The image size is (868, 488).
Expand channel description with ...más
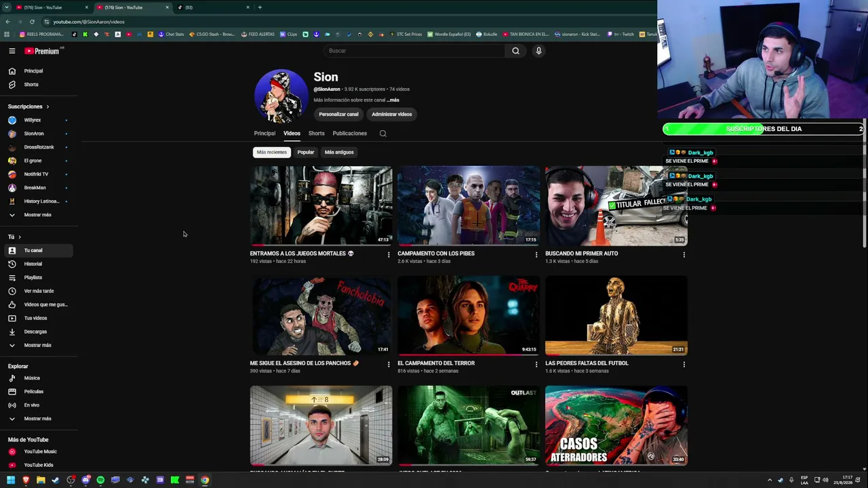[x=393, y=100]
